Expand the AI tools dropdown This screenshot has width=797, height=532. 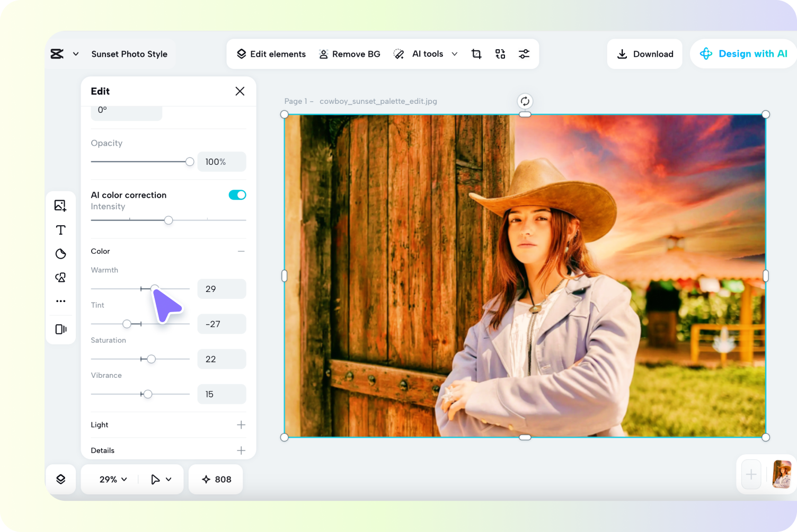click(454, 54)
